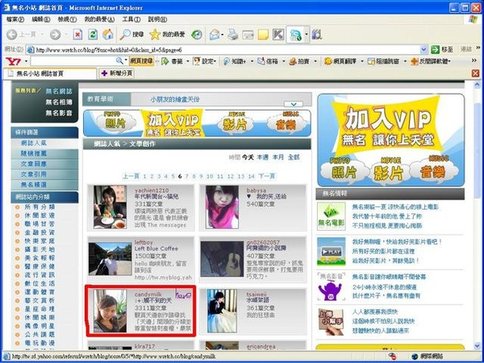The height and width of the screenshot is (363, 484).
Task: Open the candymilk blog photo thumbnail
Action: click(x=110, y=311)
